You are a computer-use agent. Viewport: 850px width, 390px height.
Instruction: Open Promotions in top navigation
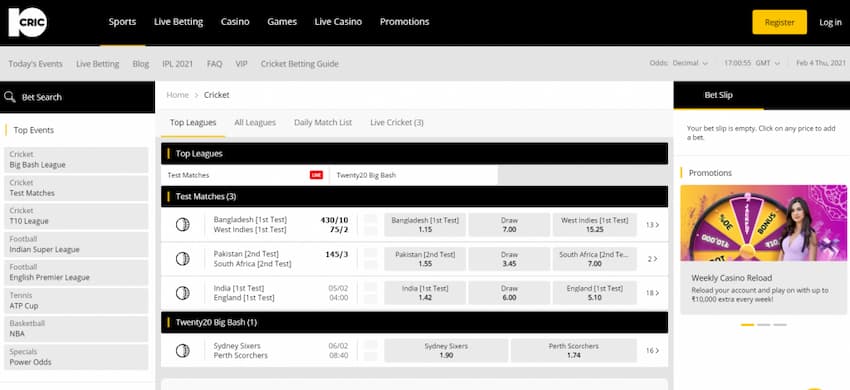pos(404,22)
